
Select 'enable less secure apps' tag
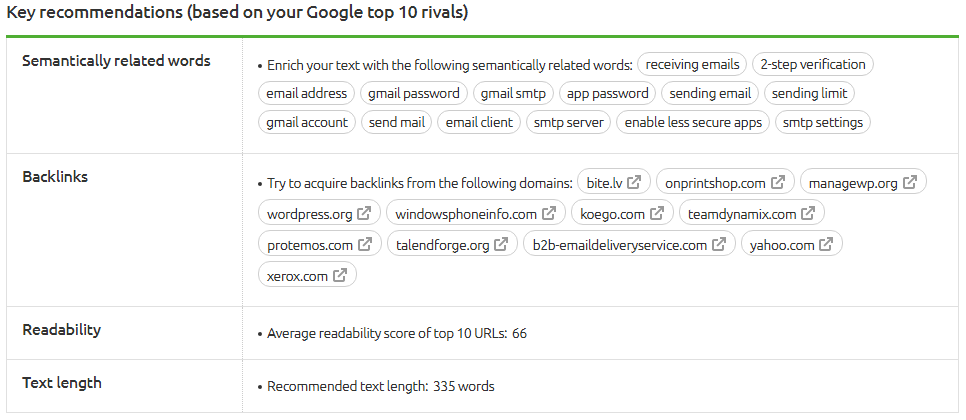coord(693,122)
